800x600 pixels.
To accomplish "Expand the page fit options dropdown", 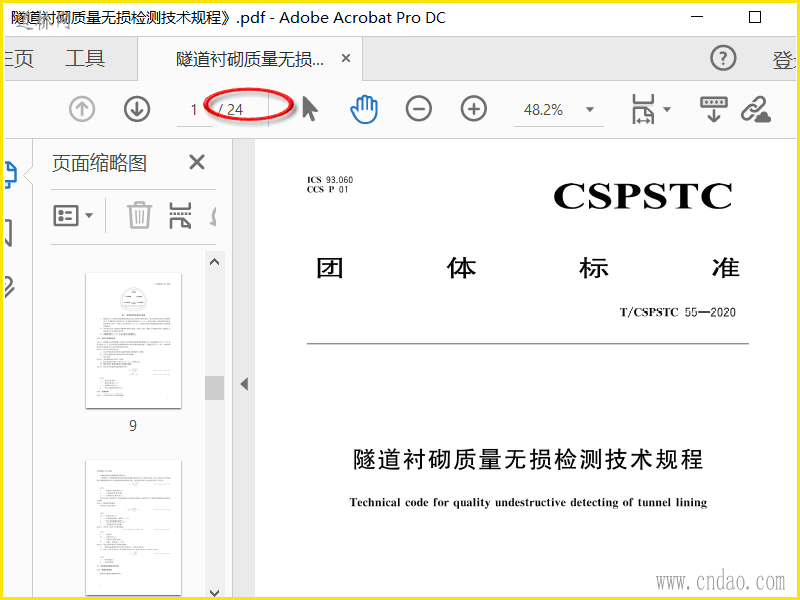I will click(667, 109).
